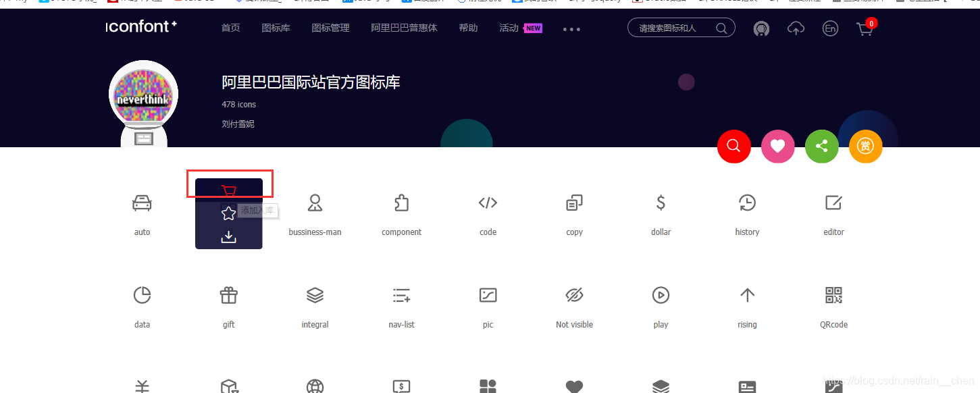This screenshot has height=393, width=980.
Task: Select the Not visible eye icon
Action: click(574, 295)
